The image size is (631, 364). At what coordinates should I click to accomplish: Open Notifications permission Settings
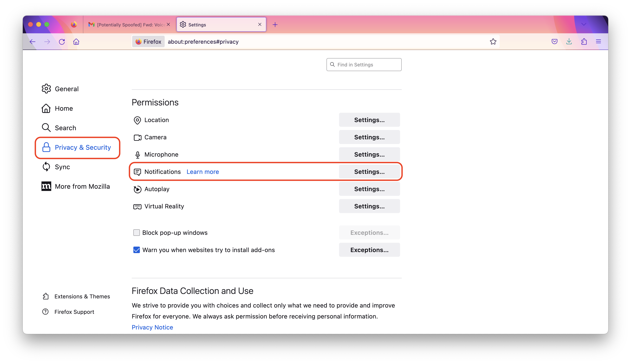[369, 172]
